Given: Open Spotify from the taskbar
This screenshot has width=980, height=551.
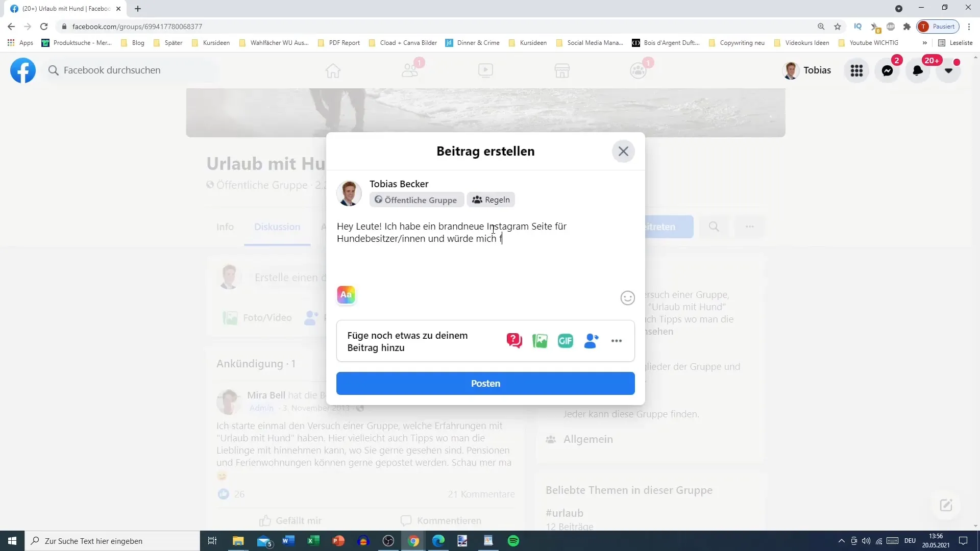Looking at the screenshot, I should click(513, 541).
